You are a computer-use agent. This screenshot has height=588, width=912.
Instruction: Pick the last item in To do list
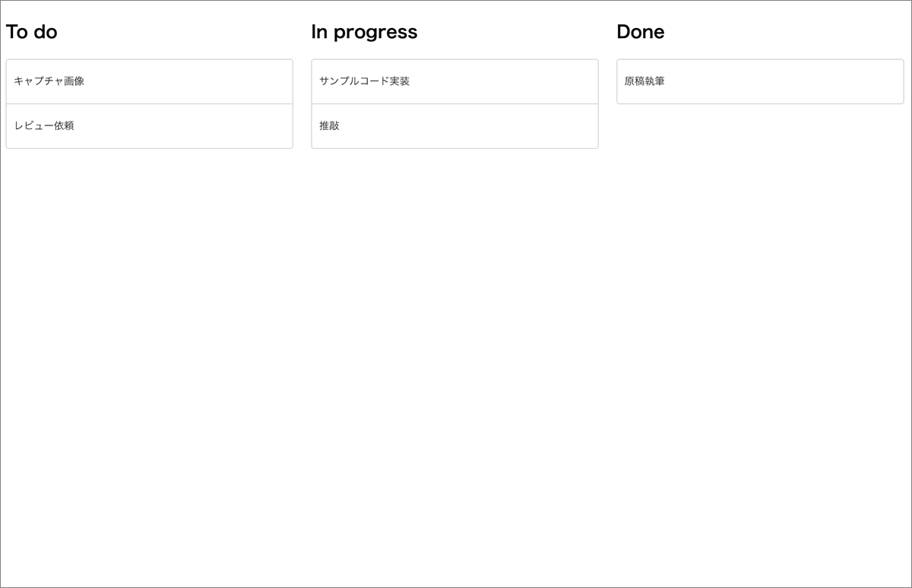tap(149, 126)
